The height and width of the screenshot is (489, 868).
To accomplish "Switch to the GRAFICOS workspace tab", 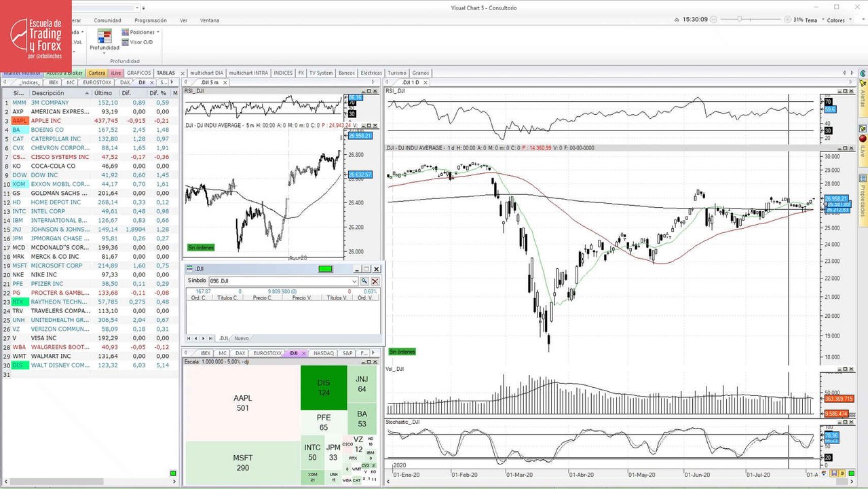I will [139, 73].
